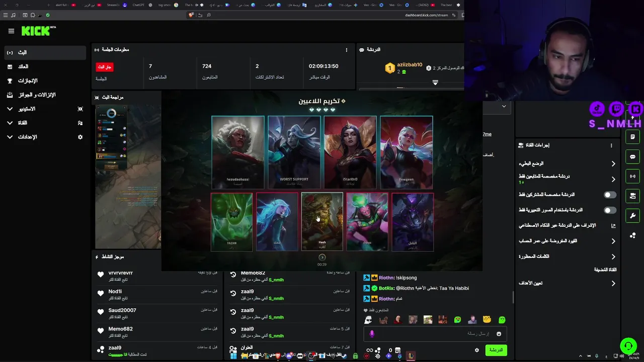This screenshot has width=644, height=362.
Task: Click the channel user icon in sidebar
Action: 80,123
